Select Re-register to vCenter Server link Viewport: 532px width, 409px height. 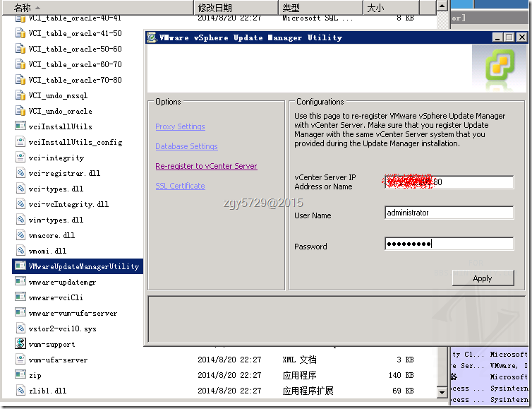point(206,166)
